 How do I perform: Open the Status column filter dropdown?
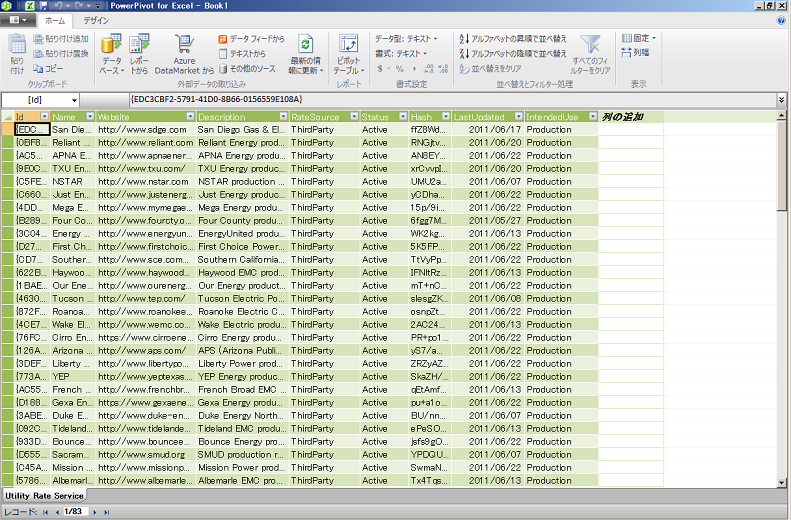coord(403,117)
